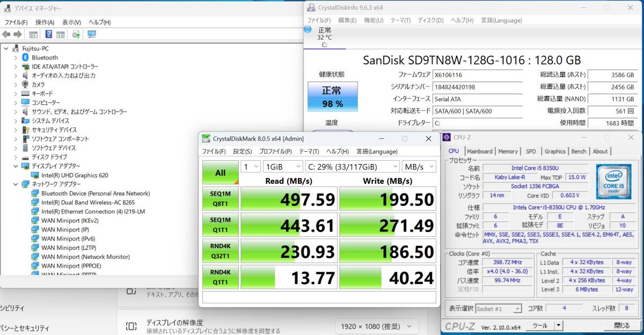Click the All button to run all benchmarks
The width and height of the screenshot is (644, 335).
220,173
